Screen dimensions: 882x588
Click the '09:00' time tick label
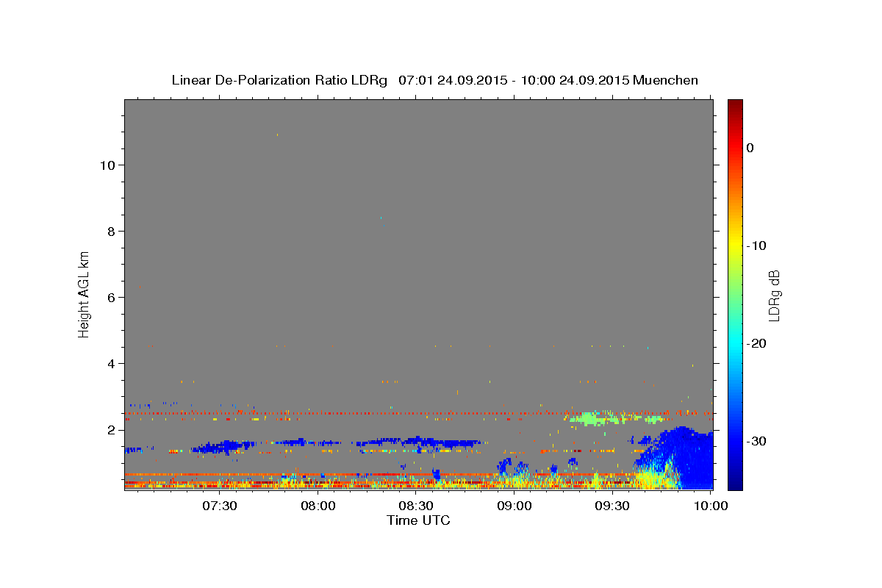pos(514,506)
